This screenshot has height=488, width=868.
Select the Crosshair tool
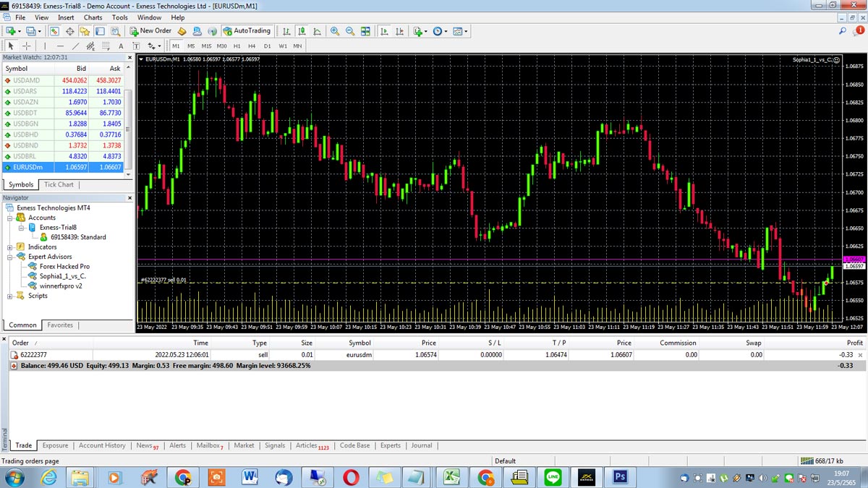[25, 46]
